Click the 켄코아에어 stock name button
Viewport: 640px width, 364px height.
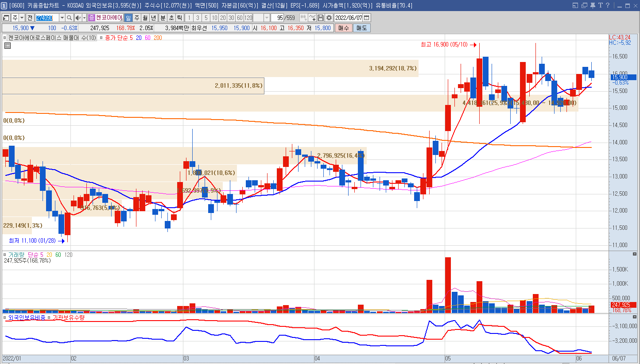click(x=109, y=18)
